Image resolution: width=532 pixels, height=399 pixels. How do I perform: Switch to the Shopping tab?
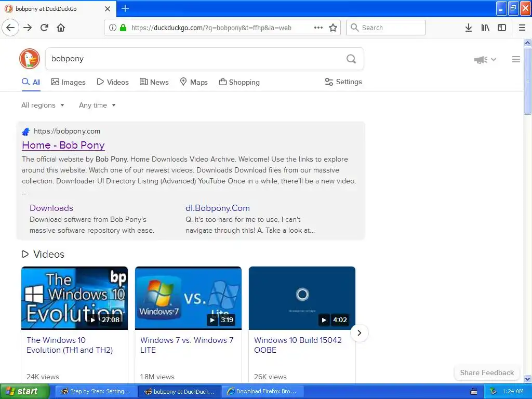pos(239,82)
